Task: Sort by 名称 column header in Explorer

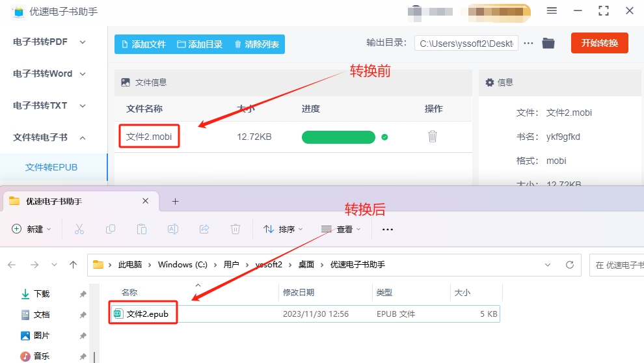Action: pyautogui.click(x=129, y=292)
